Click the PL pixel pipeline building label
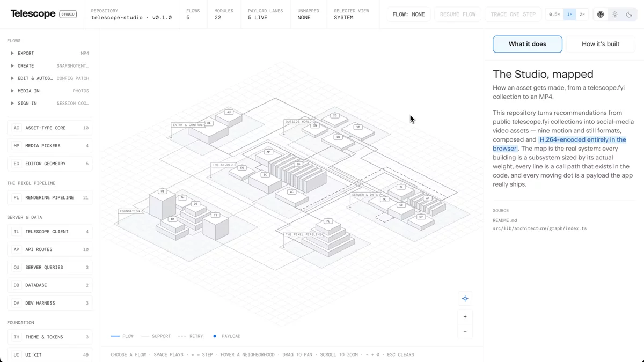This screenshot has width=644, height=362. (x=328, y=221)
